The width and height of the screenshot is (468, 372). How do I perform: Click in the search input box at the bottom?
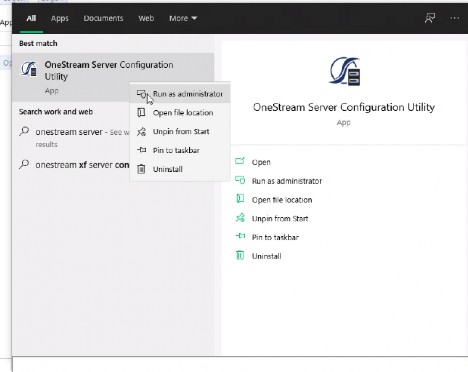pyautogui.click(x=240, y=364)
